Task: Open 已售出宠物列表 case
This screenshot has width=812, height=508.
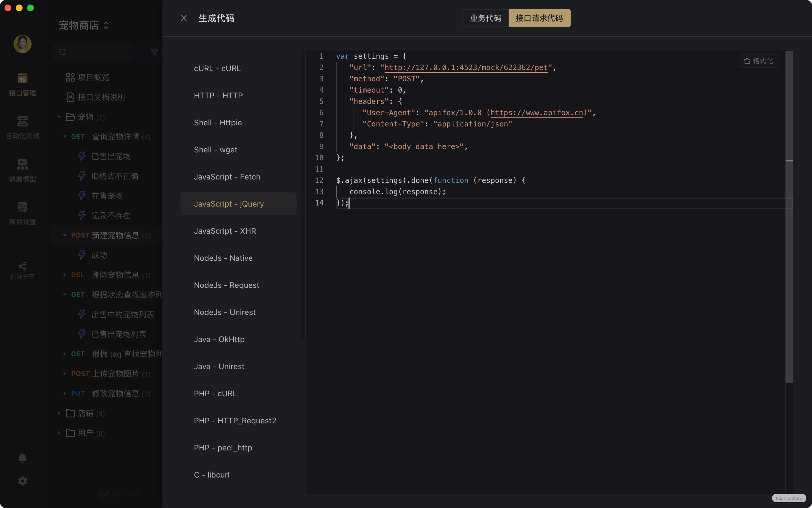Action: pyautogui.click(x=112, y=334)
